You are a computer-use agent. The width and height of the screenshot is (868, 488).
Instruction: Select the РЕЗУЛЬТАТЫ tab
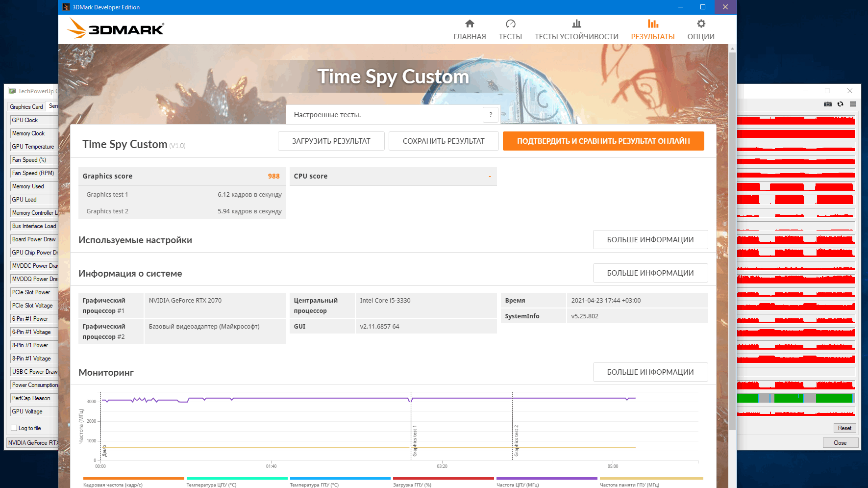tap(653, 30)
